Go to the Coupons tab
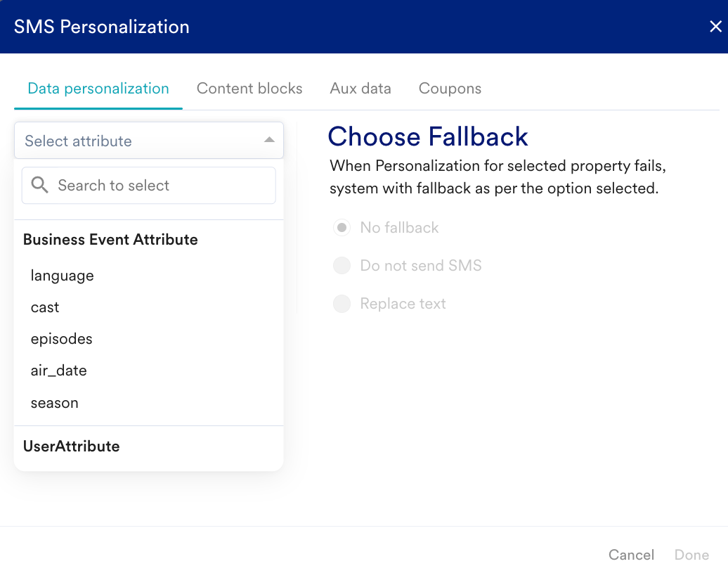 tap(450, 89)
